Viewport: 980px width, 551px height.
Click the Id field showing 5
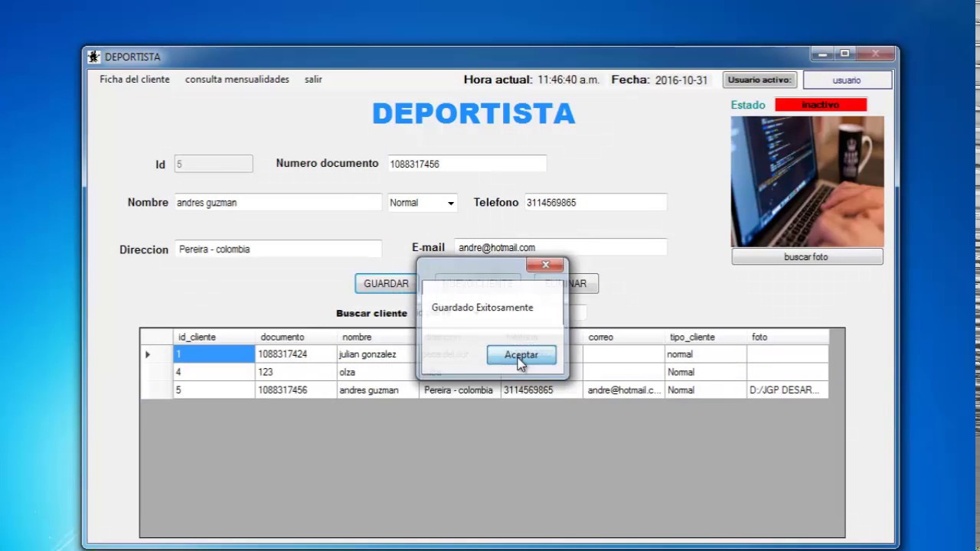[214, 164]
